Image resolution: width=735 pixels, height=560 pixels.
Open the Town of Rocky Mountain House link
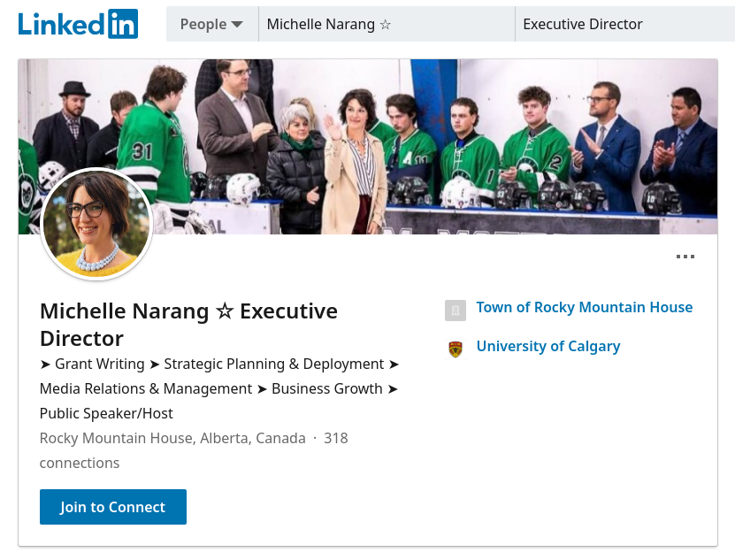584,307
